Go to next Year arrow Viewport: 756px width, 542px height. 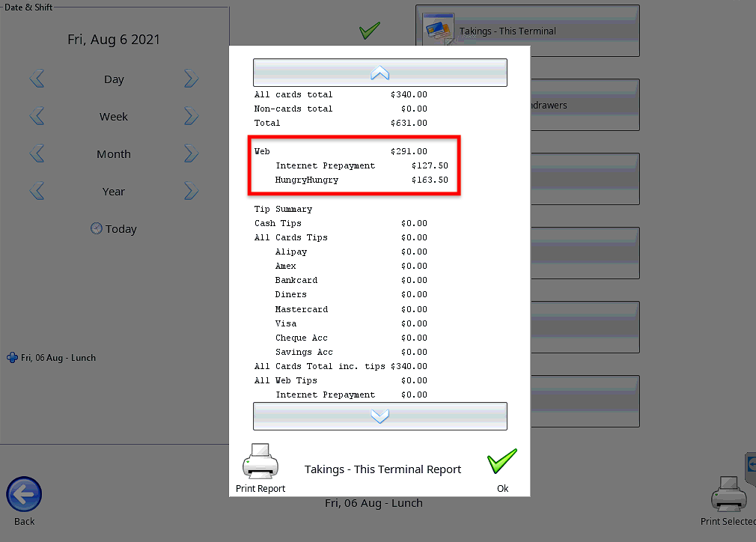191,191
